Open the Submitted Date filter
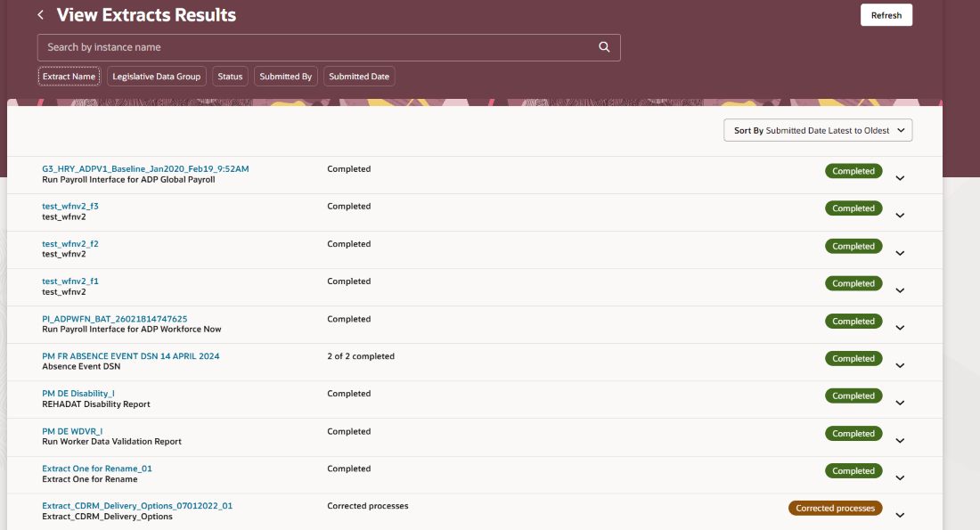Screen dimensions: 980x530 point(358,76)
